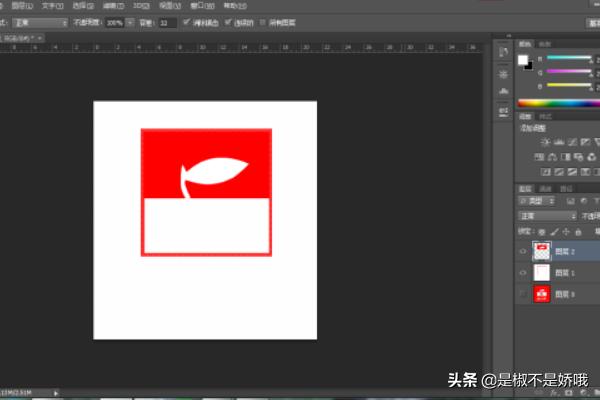Image resolution: width=600 pixels, height=400 pixels.
Task: Hide layer 图层 1 with eye icon
Action: tap(523, 272)
